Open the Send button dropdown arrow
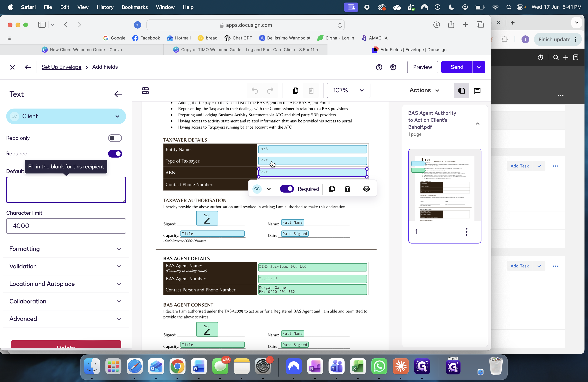 click(479, 67)
